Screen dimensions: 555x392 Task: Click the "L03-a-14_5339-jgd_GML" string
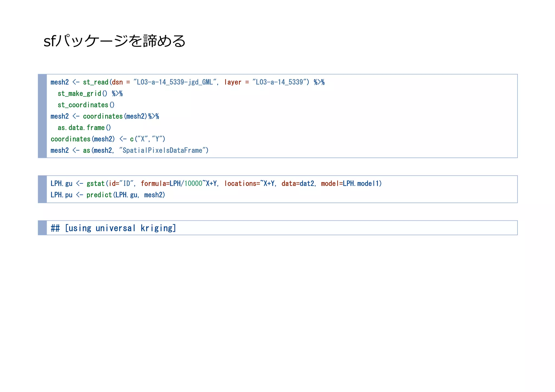[176, 82]
